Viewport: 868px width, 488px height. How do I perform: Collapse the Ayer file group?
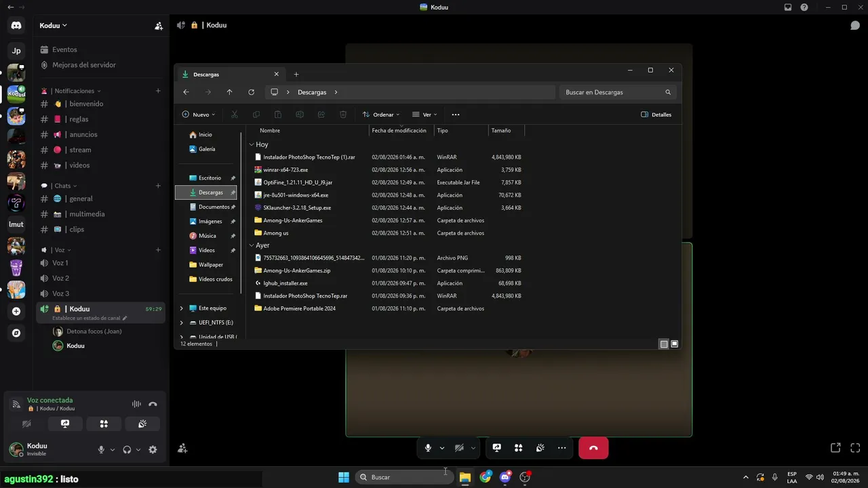click(x=252, y=245)
